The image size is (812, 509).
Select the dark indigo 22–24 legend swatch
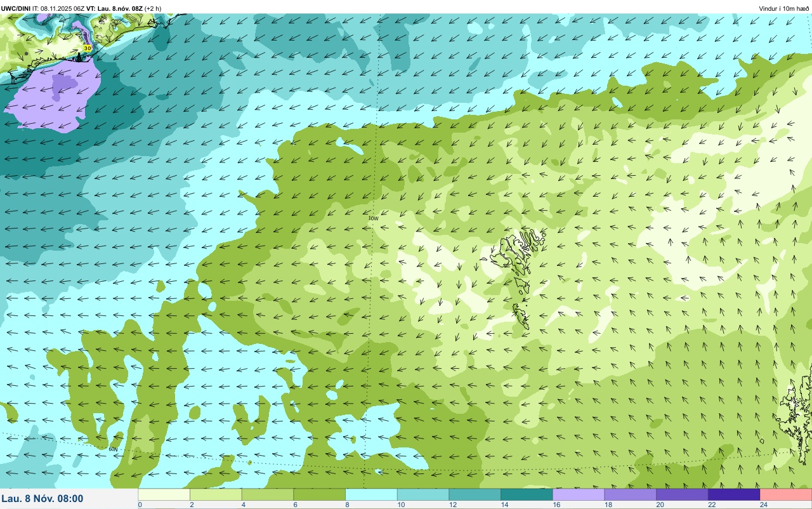733,494
